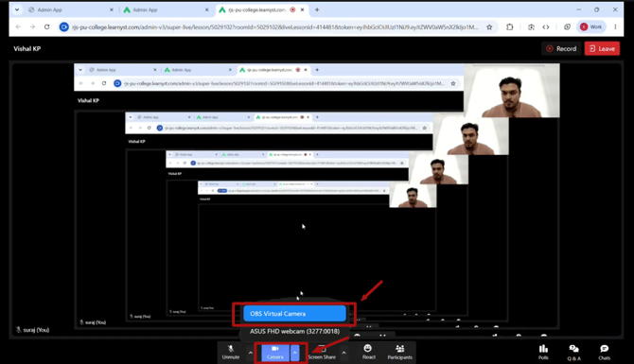634x364 pixels.
Task: Close the rjs-pu-college.learnyst.com tab
Action: point(302,9)
